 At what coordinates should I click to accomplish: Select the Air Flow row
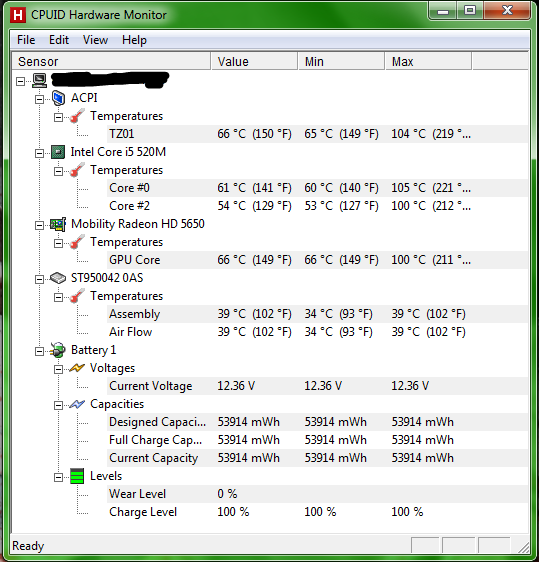click(x=317, y=332)
